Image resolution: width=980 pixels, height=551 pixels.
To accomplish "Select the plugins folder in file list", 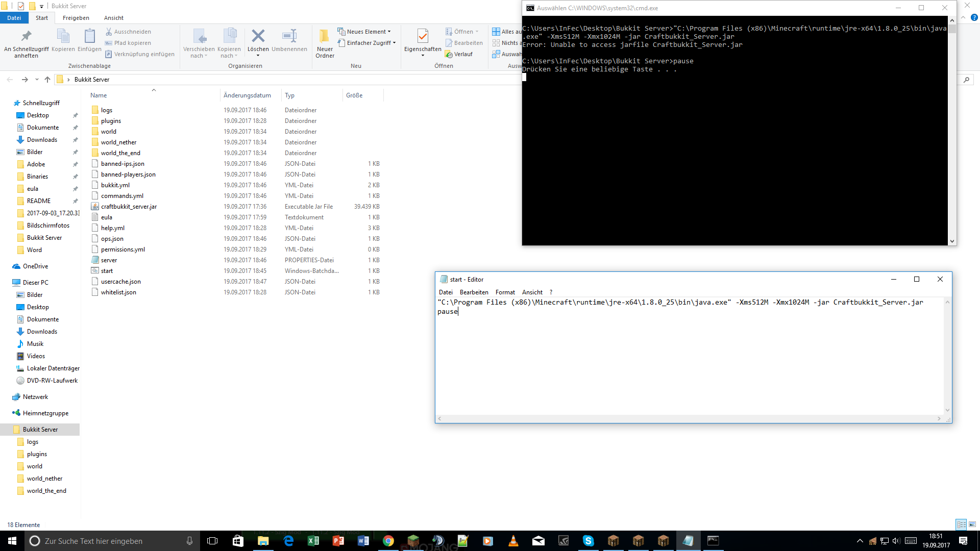I will (x=111, y=121).
